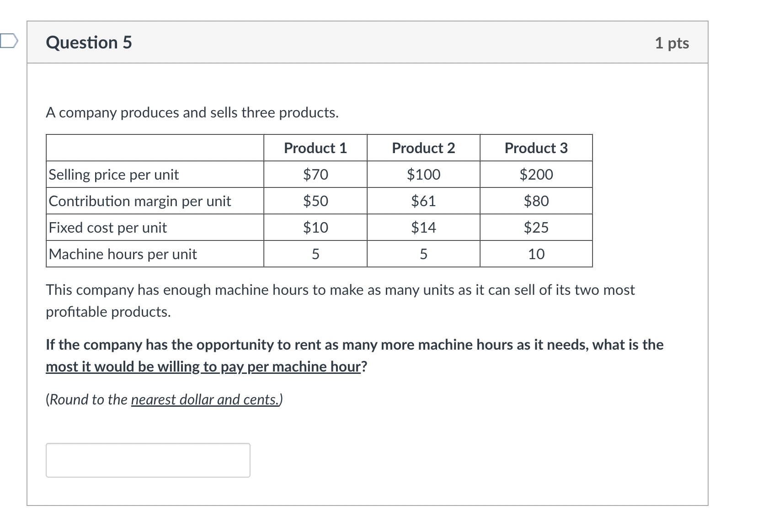Select the Product 2 column header
Viewport: 779px width, 532px height.
pos(423,148)
